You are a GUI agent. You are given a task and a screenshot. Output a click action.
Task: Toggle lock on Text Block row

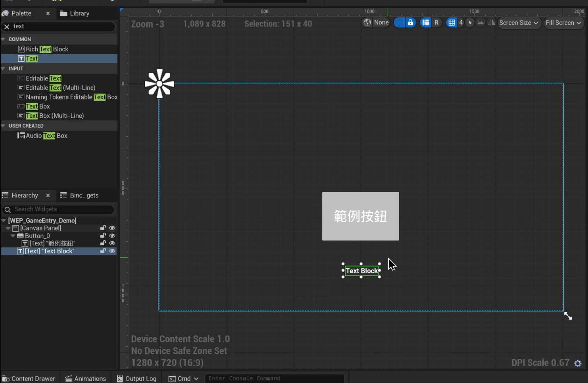[x=103, y=251]
